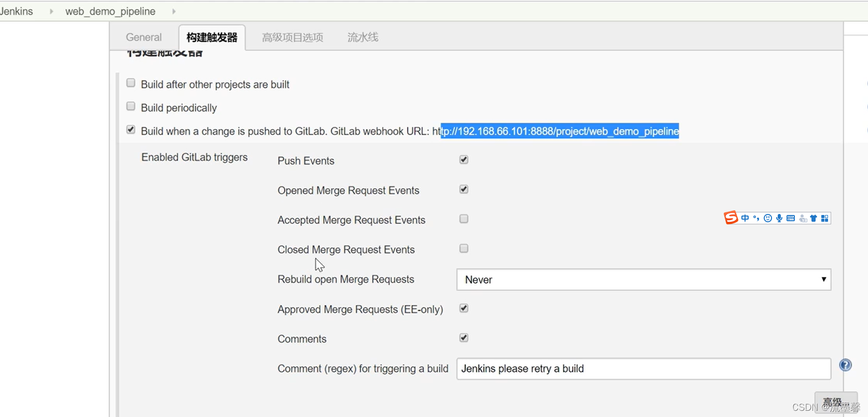This screenshot has width=868, height=417.
Task: Check Accepted Merge Request Events
Action: point(464,219)
